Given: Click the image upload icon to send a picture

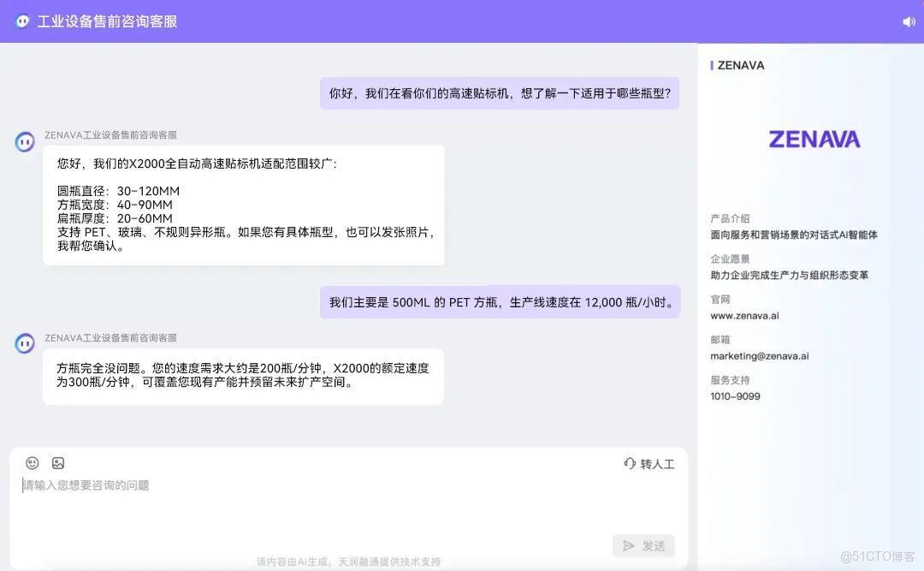Looking at the screenshot, I should 58,462.
